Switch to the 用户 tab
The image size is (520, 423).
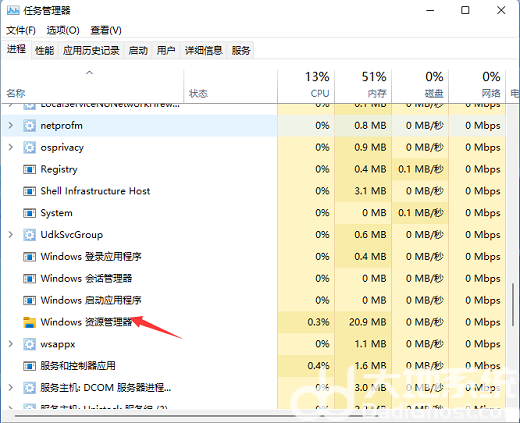(x=166, y=50)
